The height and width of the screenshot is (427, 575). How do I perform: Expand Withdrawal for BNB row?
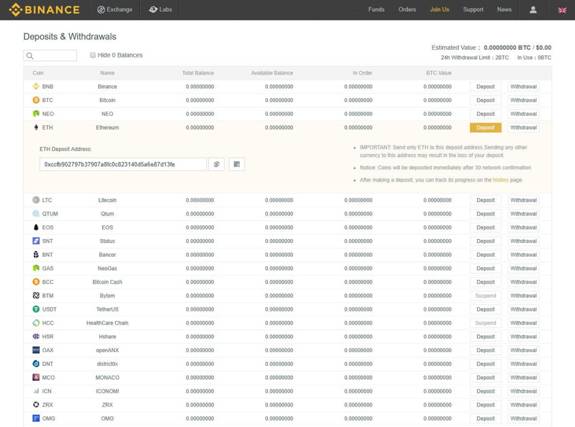point(524,87)
